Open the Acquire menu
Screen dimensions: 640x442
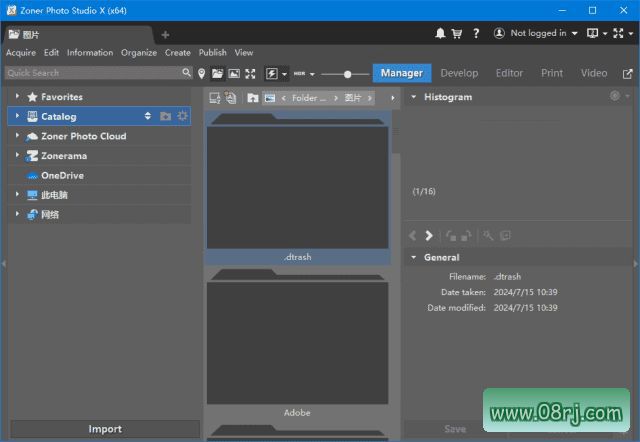pos(21,53)
